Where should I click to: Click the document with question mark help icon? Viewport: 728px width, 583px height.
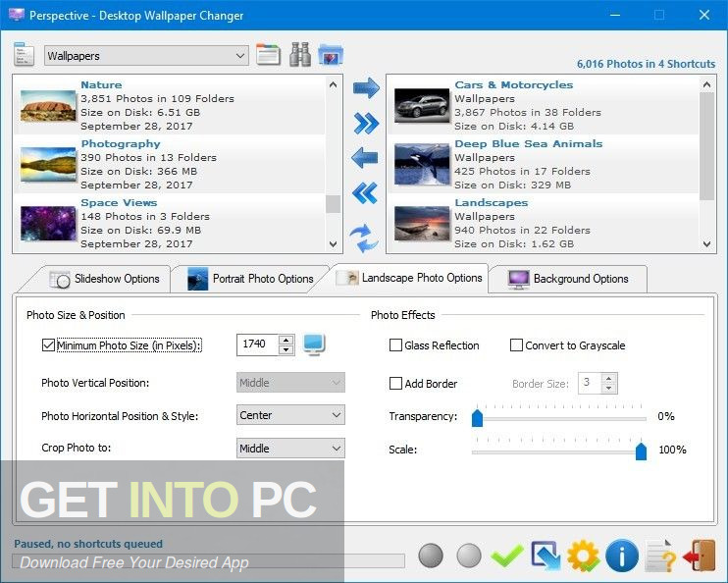click(660, 556)
